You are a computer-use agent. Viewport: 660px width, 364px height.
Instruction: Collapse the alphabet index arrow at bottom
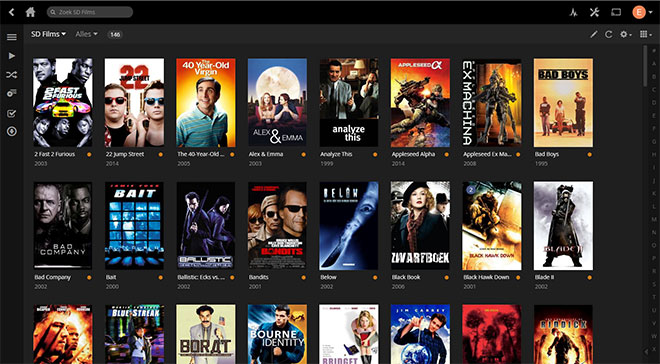tap(647, 351)
